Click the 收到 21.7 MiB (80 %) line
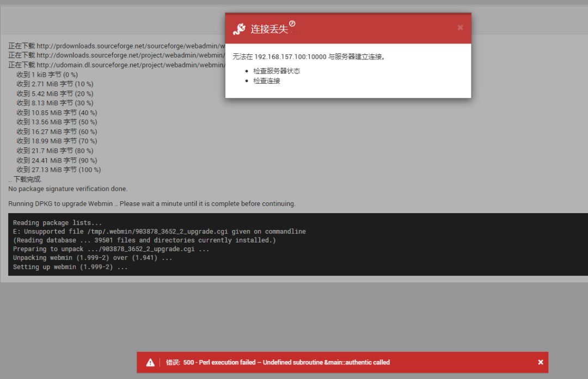The image size is (588, 379). (55, 151)
